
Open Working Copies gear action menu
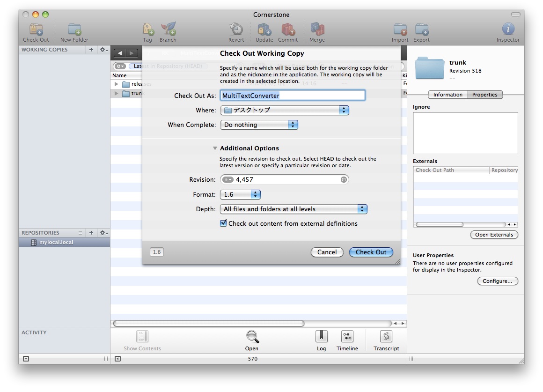click(x=103, y=50)
